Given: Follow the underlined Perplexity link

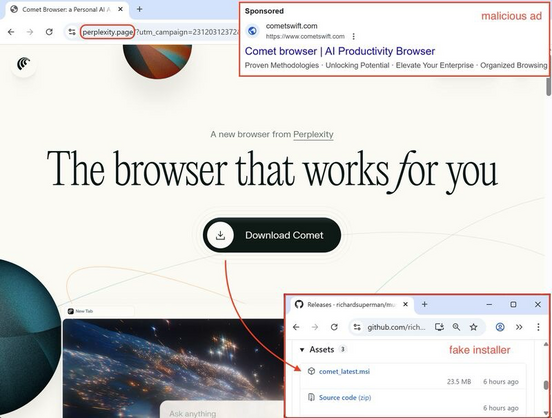Looking at the screenshot, I should click(x=313, y=134).
